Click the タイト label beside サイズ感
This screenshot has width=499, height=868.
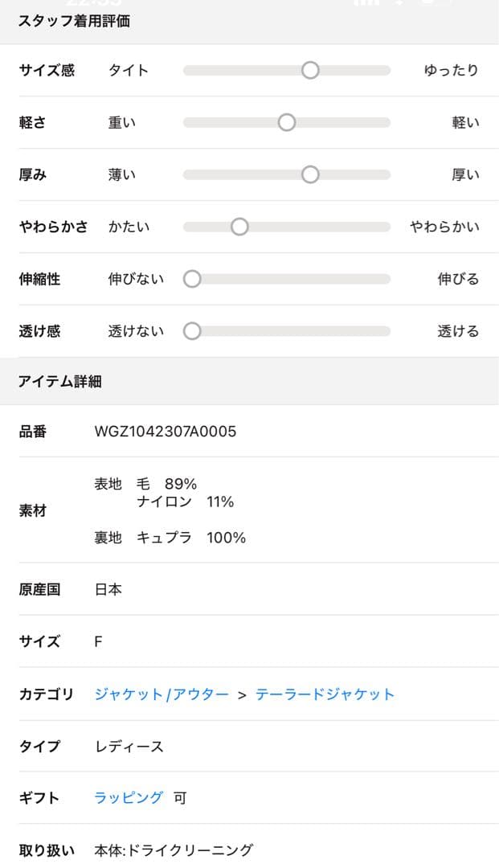pos(129,71)
